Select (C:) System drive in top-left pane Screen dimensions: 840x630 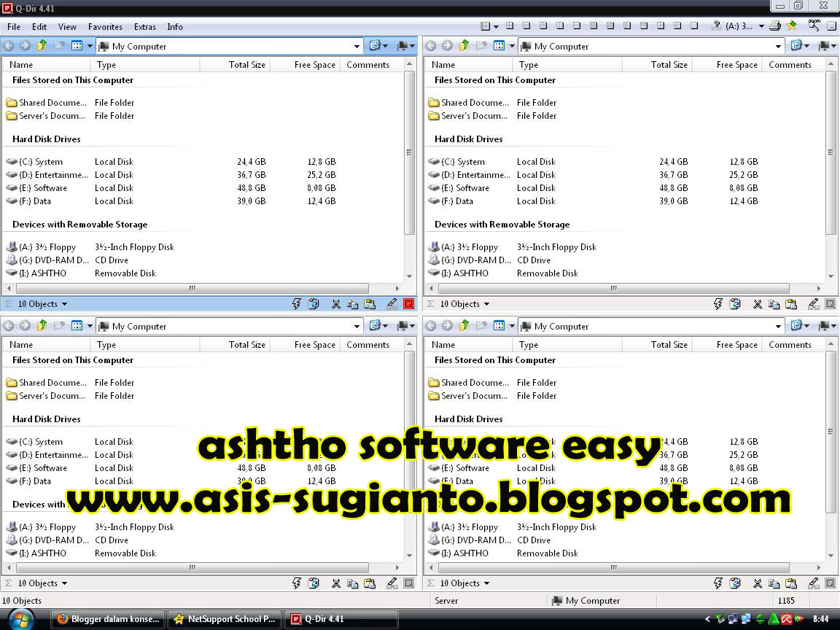coord(34,162)
